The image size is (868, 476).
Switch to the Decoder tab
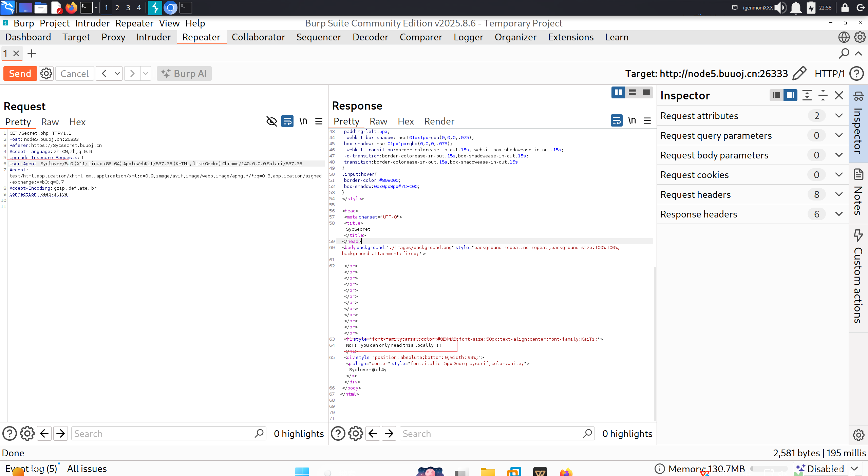point(370,37)
